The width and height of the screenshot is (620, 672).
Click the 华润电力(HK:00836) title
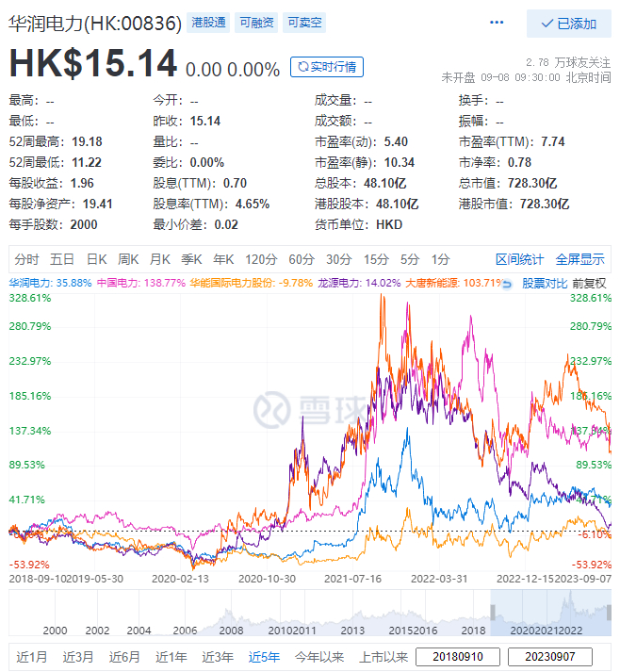(x=95, y=24)
